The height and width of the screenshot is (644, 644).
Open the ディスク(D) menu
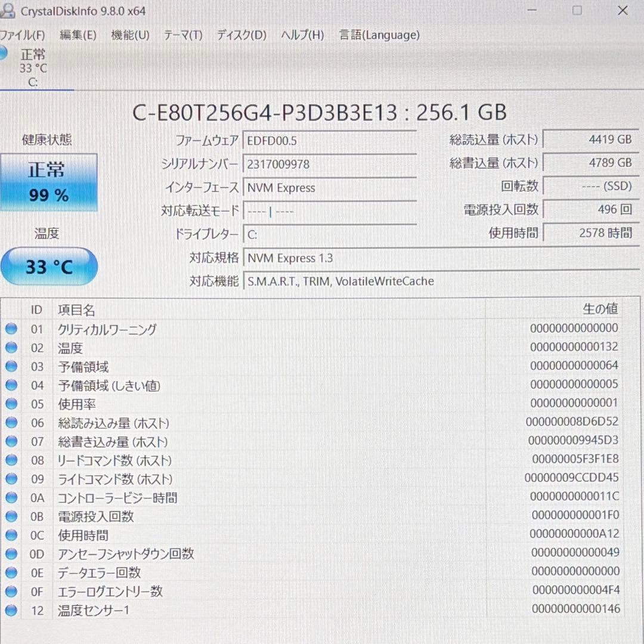tap(241, 35)
